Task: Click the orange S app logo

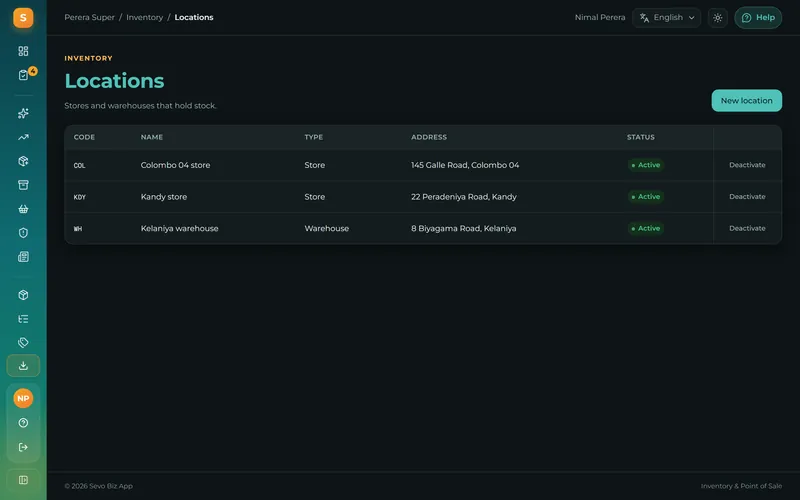Action: tap(23, 18)
